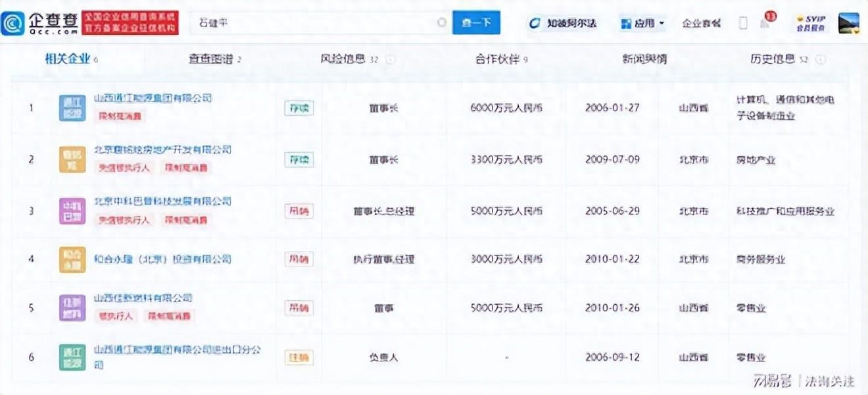Switch to the 风险信息 tab

(x=349, y=59)
